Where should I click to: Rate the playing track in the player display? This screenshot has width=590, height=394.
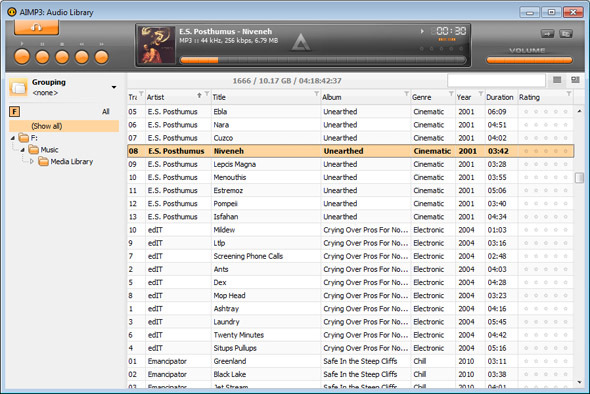(441, 49)
